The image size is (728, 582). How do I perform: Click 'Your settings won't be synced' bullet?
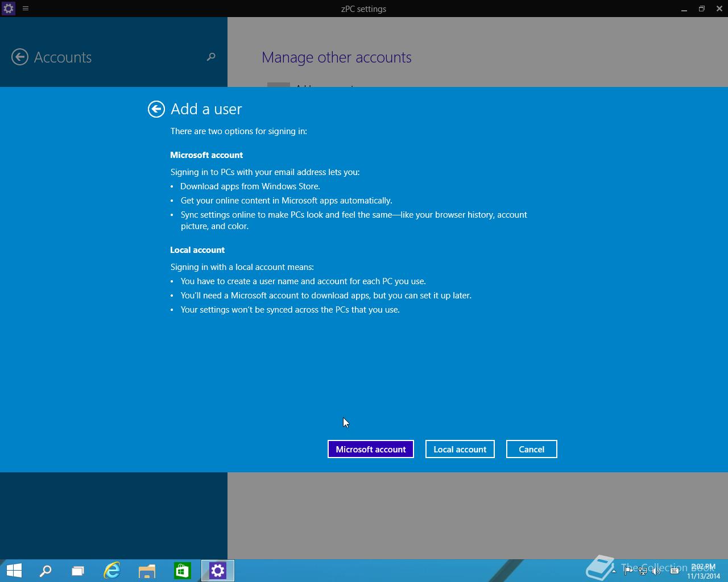click(x=290, y=309)
